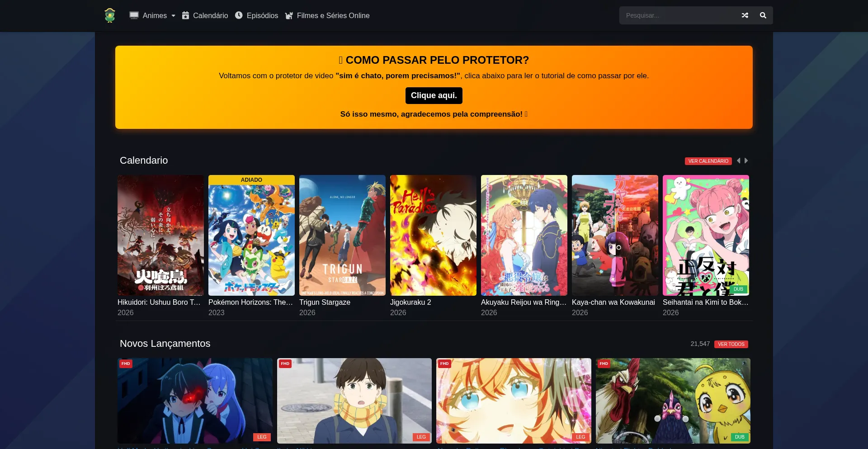The width and height of the screenshot is (868, 449).
Task: Click the site mascot logo
Action: point(110,15)
